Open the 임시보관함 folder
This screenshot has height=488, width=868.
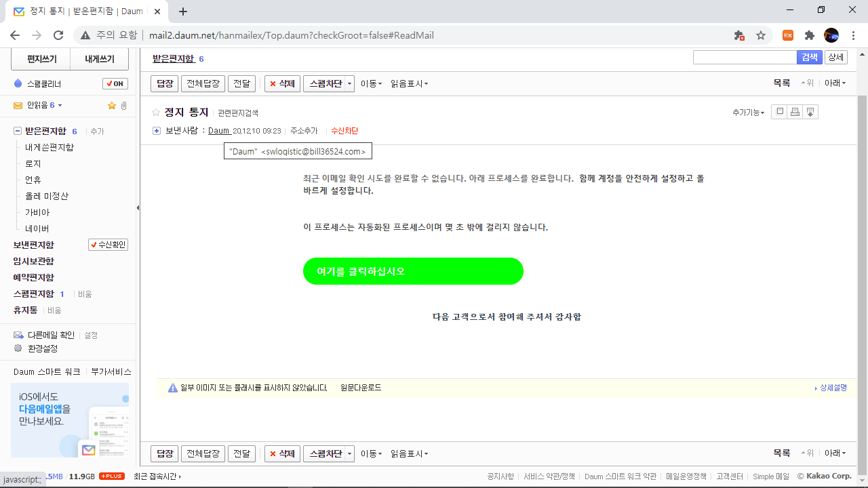coord(33,261)
